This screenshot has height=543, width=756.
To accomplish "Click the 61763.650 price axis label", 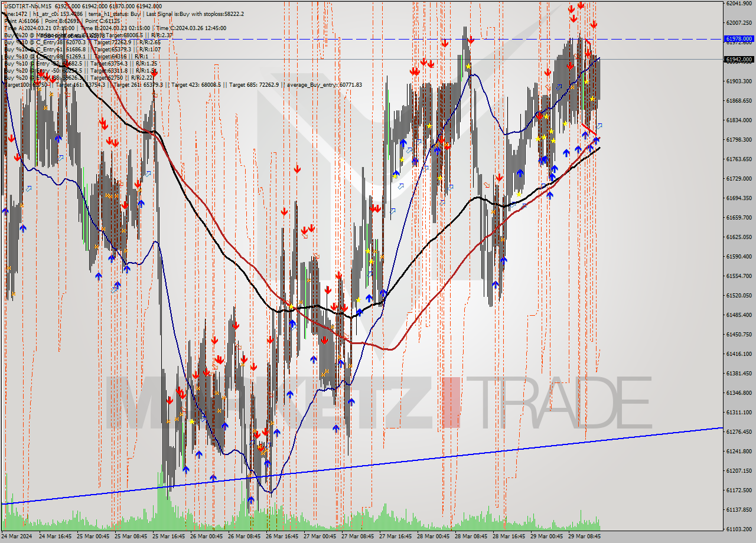I will click(739, 159).
